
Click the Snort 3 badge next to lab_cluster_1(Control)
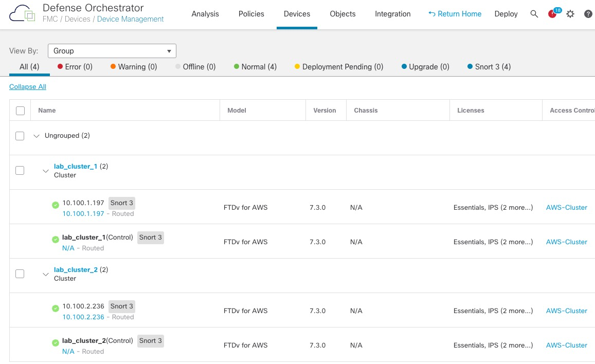150,237
